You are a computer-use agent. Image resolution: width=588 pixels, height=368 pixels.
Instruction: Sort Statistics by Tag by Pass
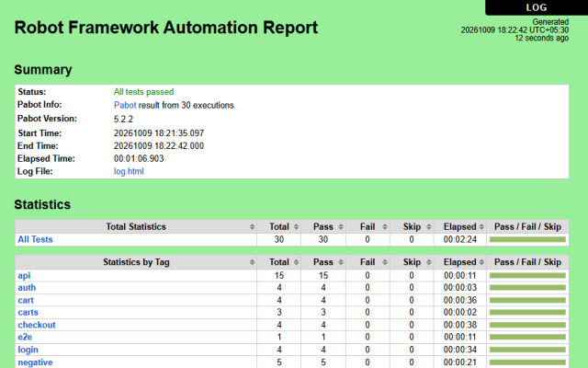point(323,262)
